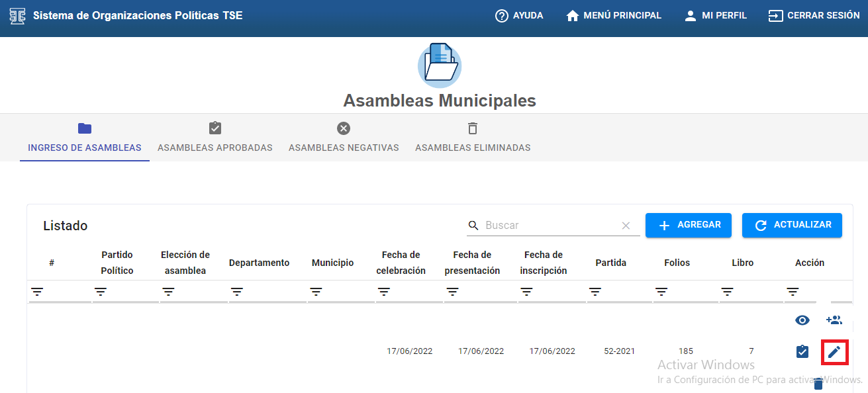Sort by the Departamento column header
Screen dimensions: 868x393
(260, 263)
